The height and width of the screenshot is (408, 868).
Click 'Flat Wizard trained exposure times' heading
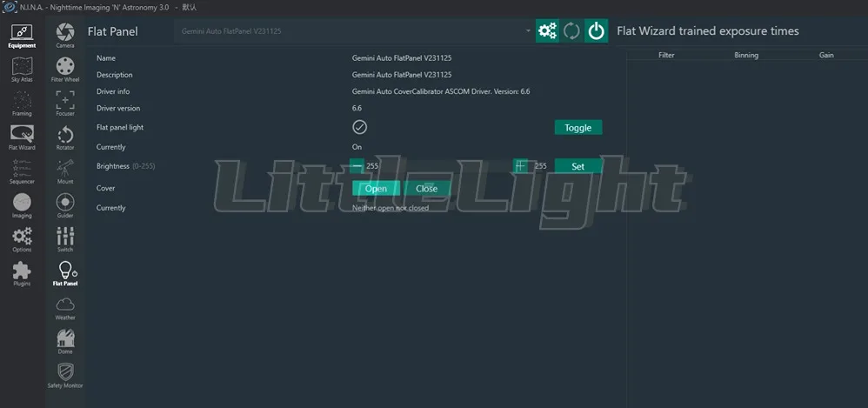[x=708, y=31]
